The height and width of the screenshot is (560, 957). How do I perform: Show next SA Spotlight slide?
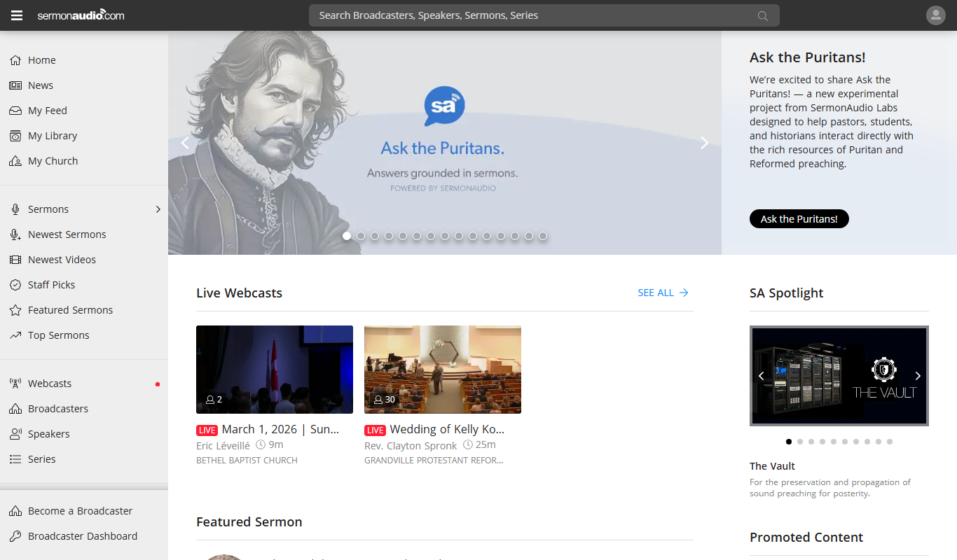pos(918,376)
